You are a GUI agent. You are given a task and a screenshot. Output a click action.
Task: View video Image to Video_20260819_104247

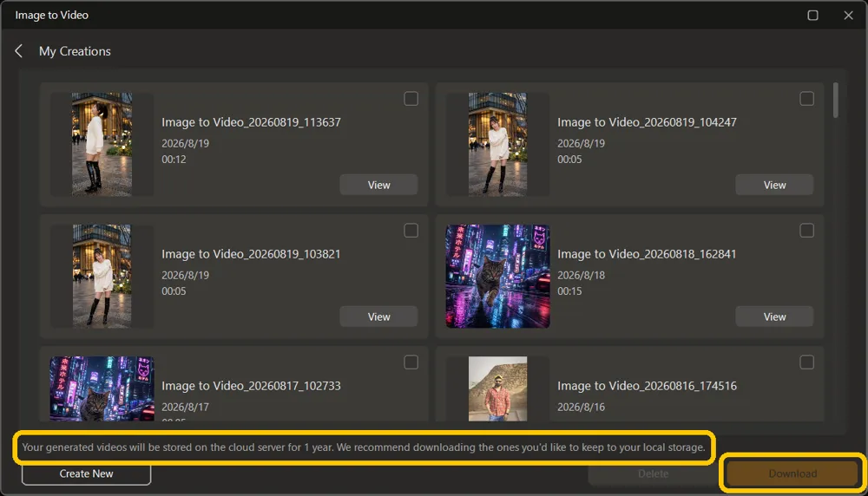pos(774,185)
